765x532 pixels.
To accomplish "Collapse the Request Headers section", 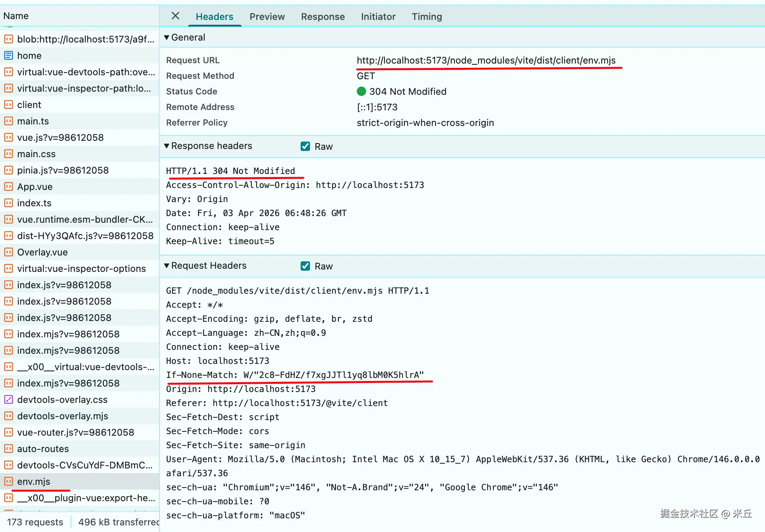I will tap(167, 266).
